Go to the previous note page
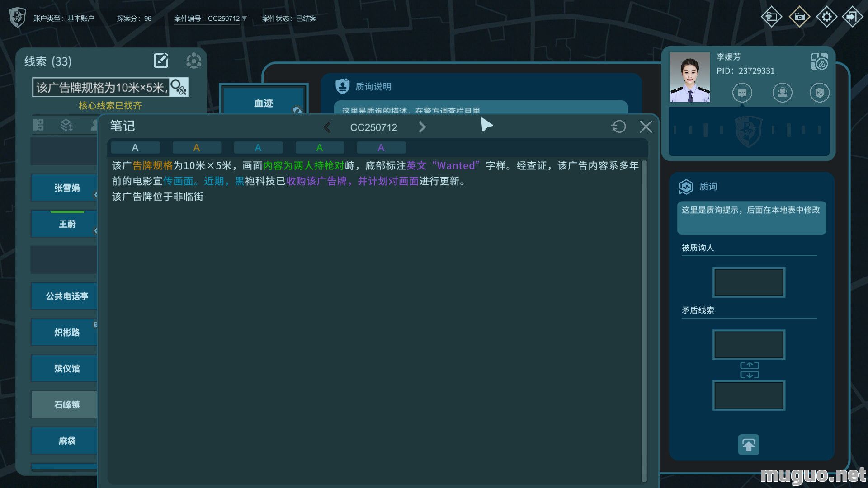The width and height of the screenshot is (868, 488). click(327, 127)
